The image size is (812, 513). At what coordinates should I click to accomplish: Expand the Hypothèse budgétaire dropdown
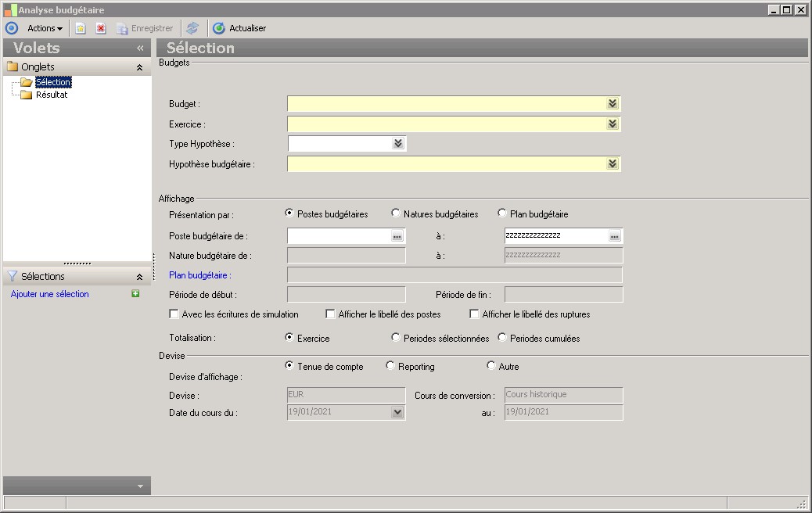[613, 164]
